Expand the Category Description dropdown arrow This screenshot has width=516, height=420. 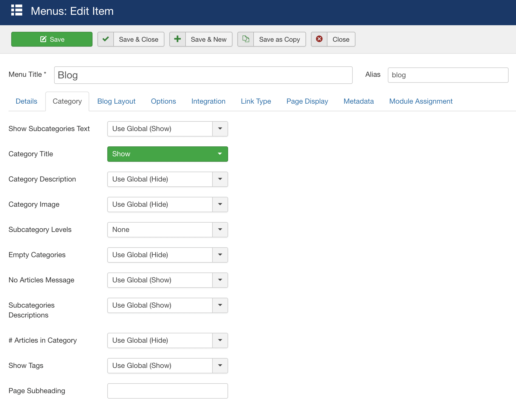(x=220, y=179)
